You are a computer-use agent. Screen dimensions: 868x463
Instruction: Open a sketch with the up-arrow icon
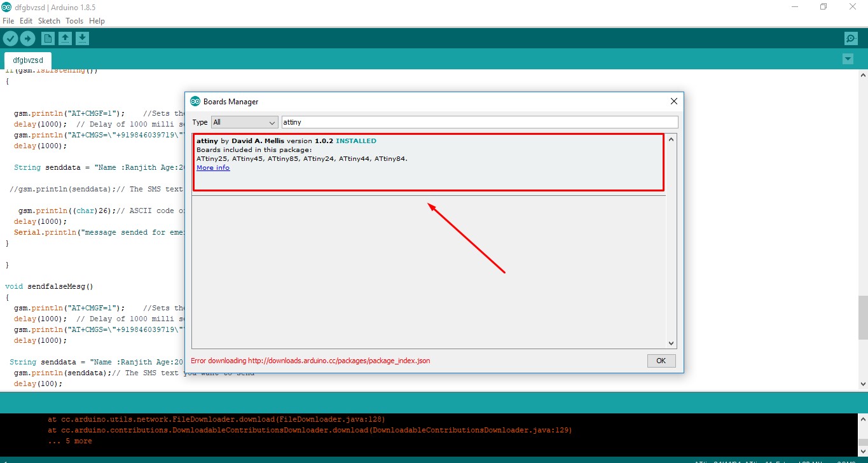(x=65, y=39)
